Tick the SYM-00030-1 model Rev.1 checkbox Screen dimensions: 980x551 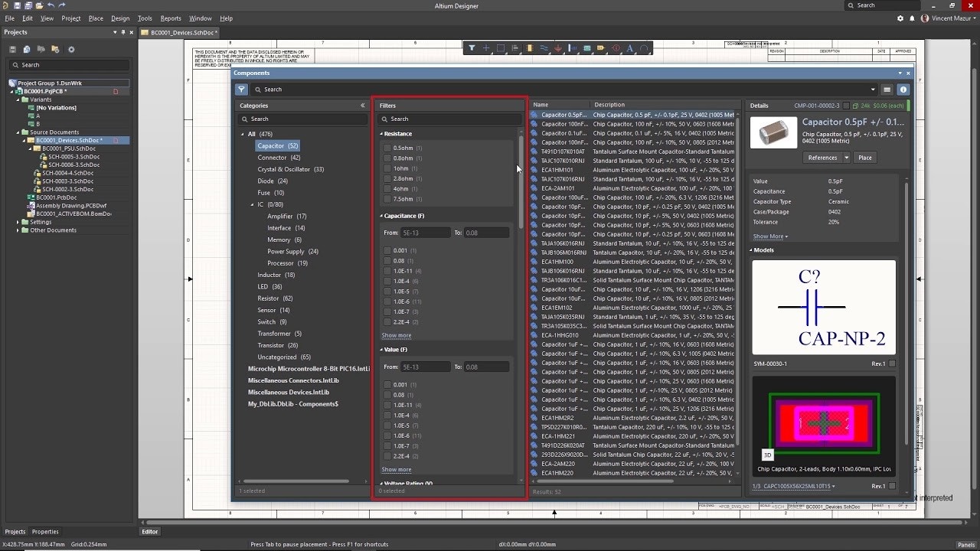(x=892, y=364)
